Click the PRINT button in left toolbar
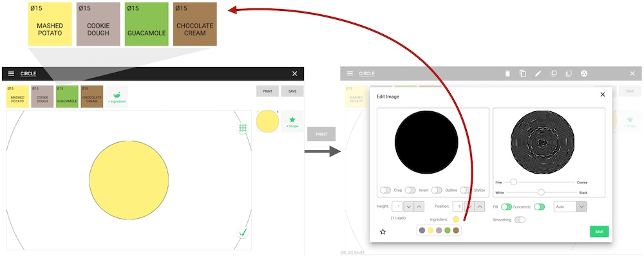 coord(267,91)
